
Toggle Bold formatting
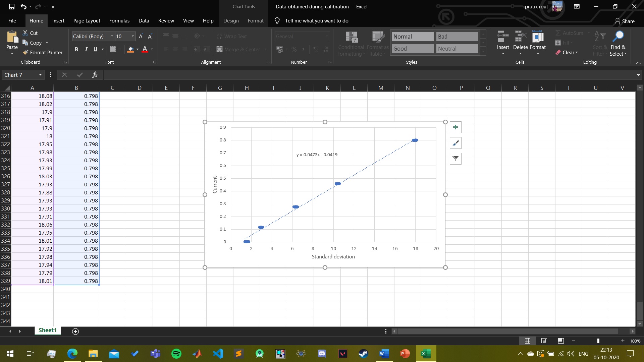point(76,49)
